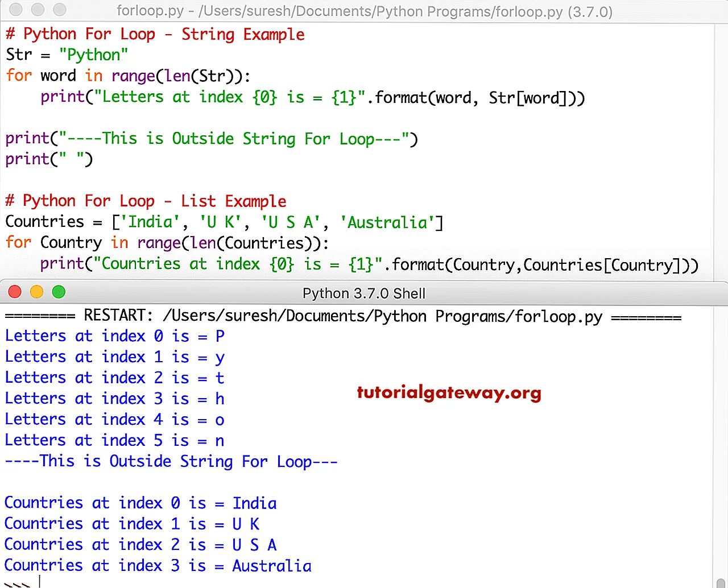Click the comment '# Python For Loop - List Example'
This screenshot has width=728, height=588.
pos(146,201)
